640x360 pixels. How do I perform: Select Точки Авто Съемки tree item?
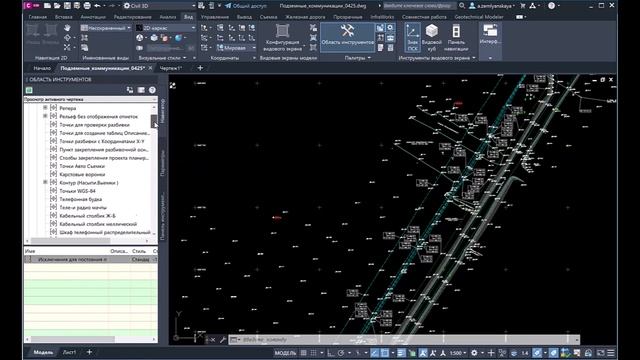click(82, 166)
